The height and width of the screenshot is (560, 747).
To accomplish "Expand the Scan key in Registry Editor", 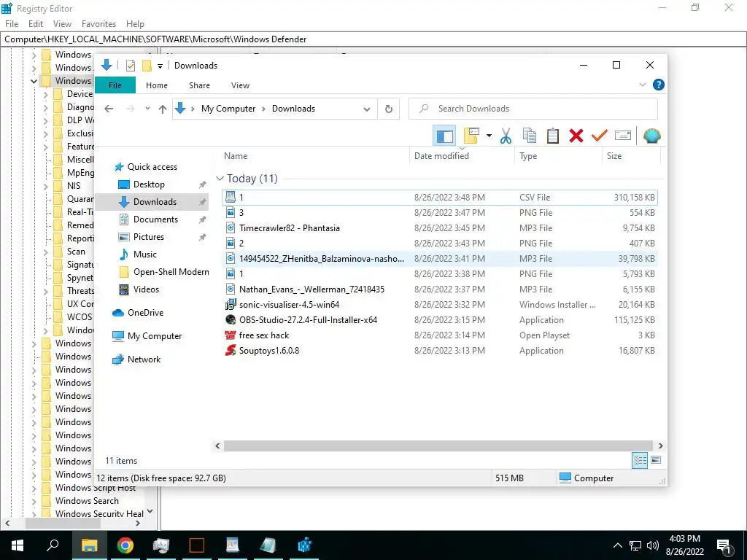I will 46,252.
